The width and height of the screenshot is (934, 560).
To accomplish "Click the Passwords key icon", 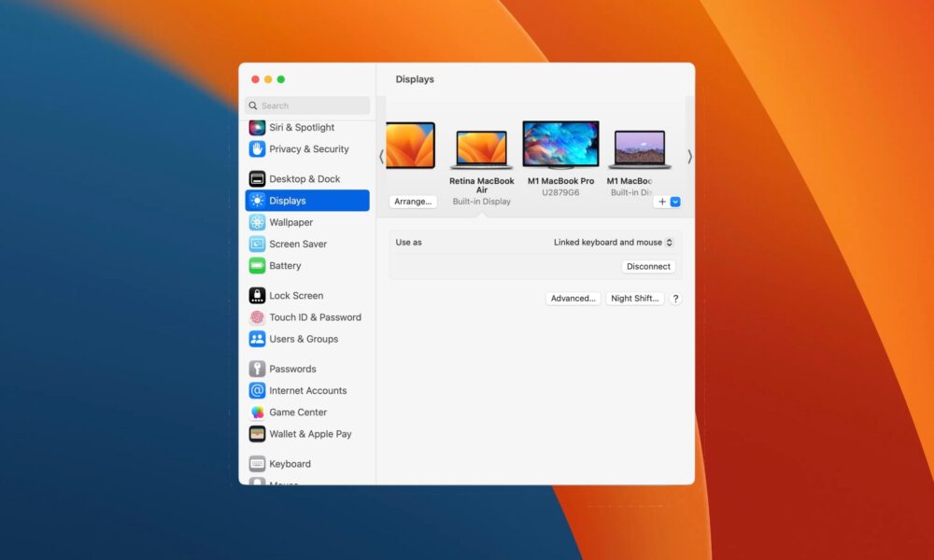I will [x=257, y=369].
